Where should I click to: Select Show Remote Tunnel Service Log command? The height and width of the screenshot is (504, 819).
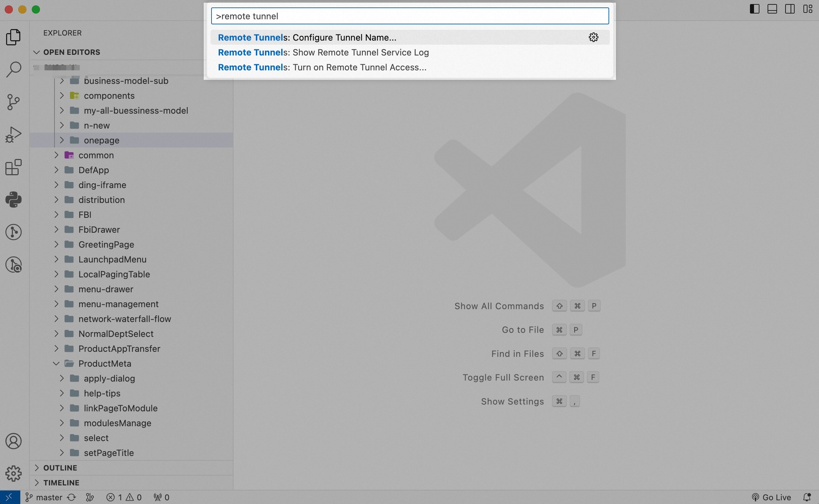323,52
